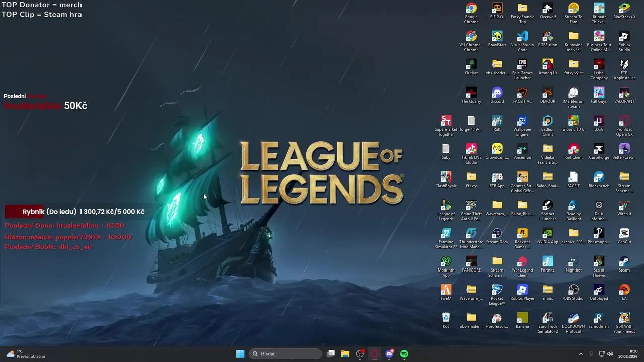Open Blockbench desktop shortcut
Viewport: 644px width, 362px height.
click(599, 180)
